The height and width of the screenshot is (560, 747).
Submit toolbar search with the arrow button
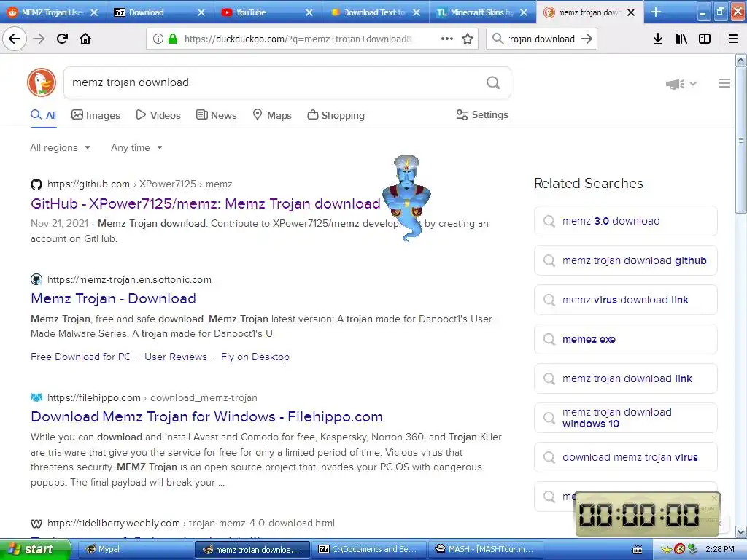click(587, 39)
